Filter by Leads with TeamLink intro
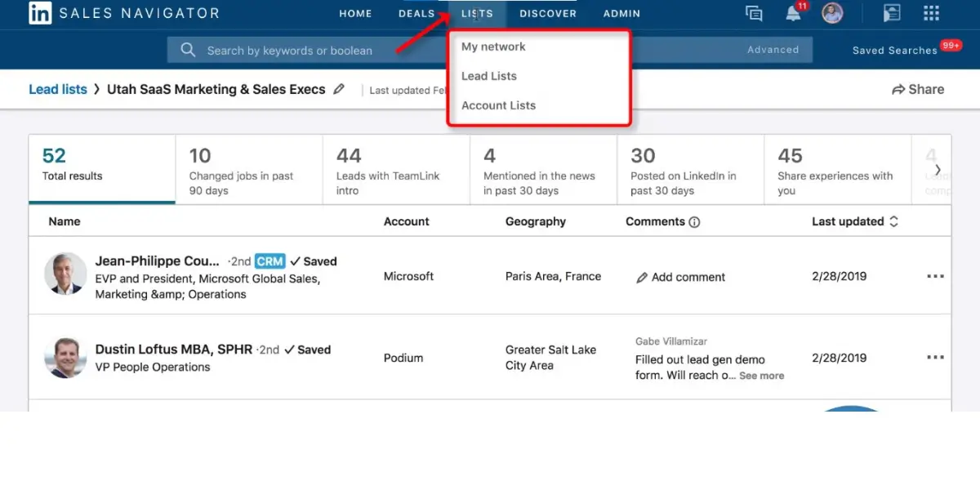The image size is (980, 490). click(396, 169)
